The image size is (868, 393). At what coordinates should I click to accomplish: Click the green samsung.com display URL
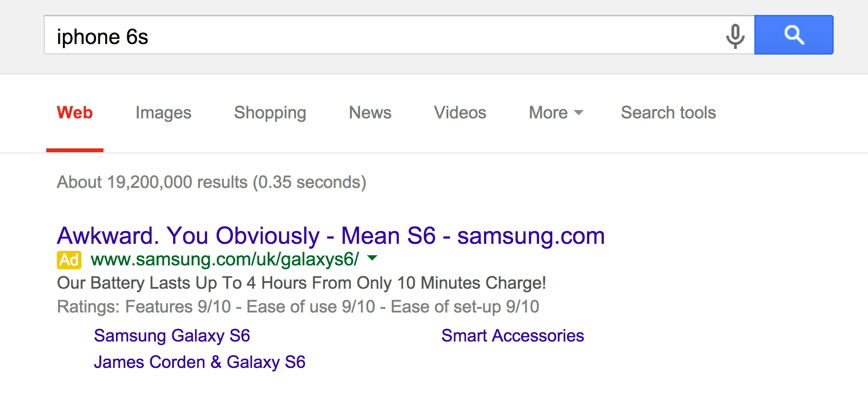point(225,260)
